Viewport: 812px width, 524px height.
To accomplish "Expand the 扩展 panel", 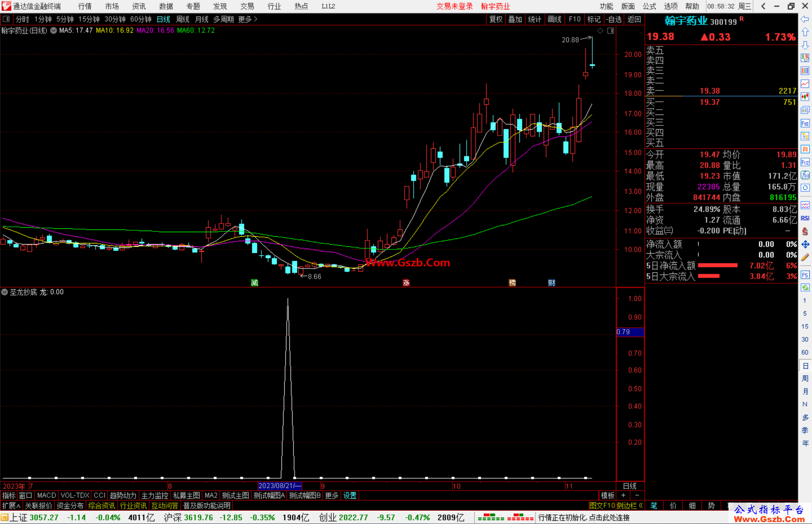I will pyautogui.click(x=11, y=506).
